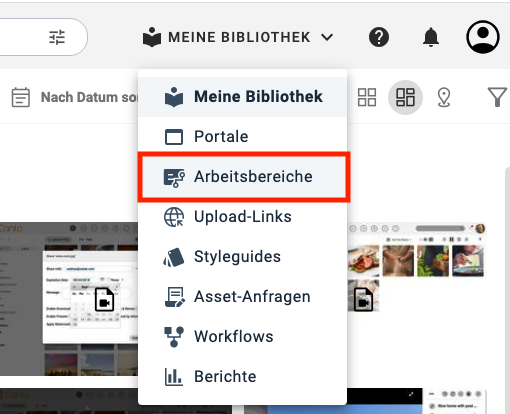510x414 pixels.
Task: Choose Styleguides in the dropdown menu
Action: [242, 257]
